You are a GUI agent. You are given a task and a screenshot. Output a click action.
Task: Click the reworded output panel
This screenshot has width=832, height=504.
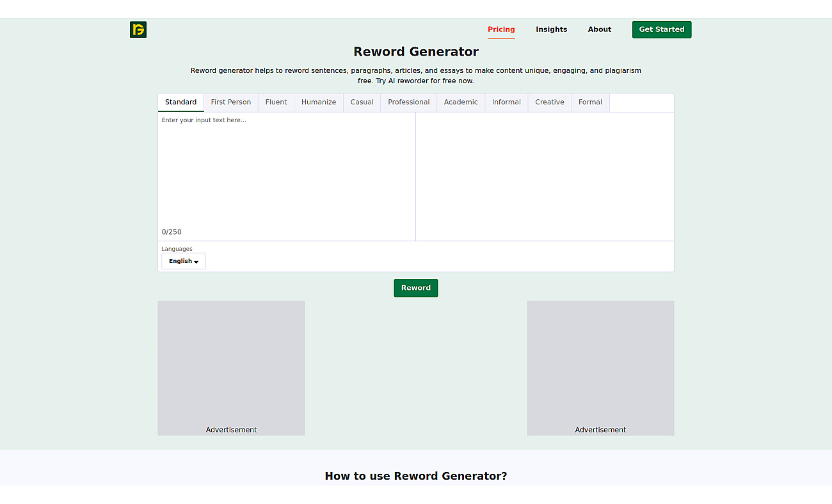click(x=545, y=177)
